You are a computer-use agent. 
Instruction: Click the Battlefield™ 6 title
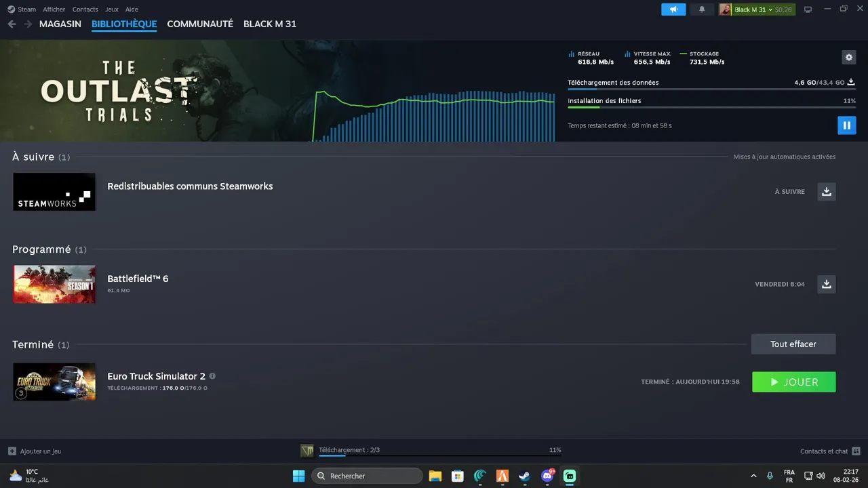click(138, 279)
